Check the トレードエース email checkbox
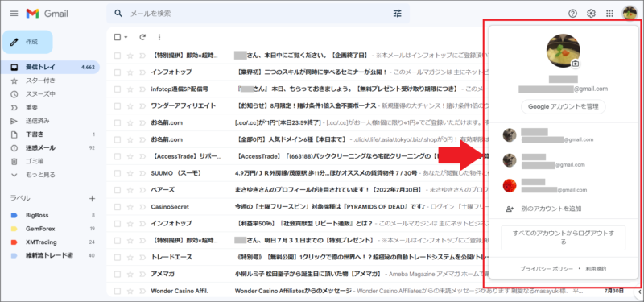The width and height of the screenshot is (644, 302). pos(118,257)
